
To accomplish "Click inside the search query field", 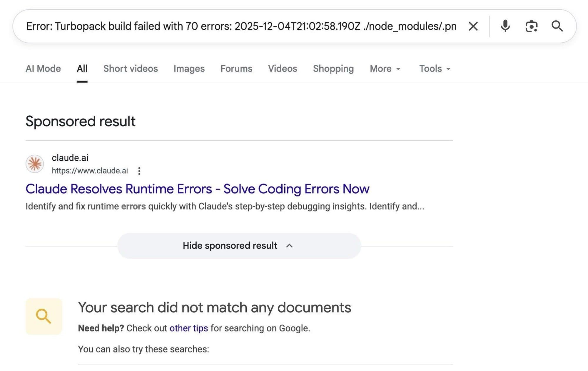I will pyautogui.click(x=235, y=26).
